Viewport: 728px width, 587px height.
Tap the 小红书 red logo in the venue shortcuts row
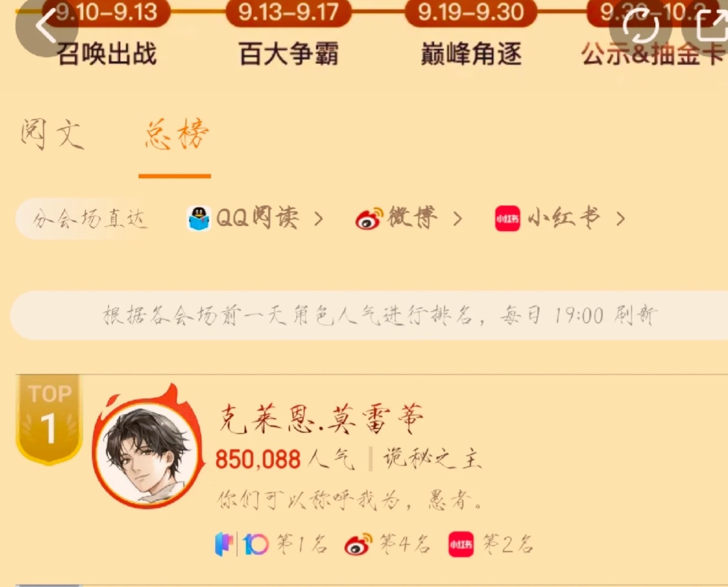click(507, 218)
